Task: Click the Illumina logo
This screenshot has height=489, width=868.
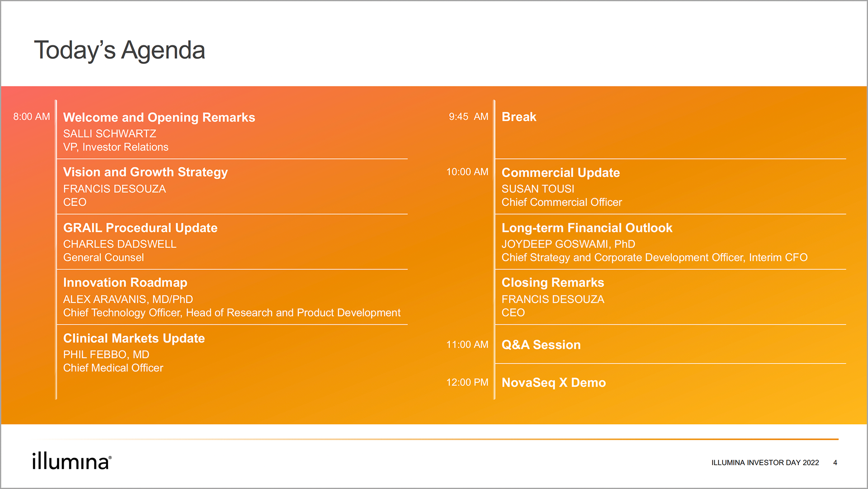Action: (x=72, y=461)
